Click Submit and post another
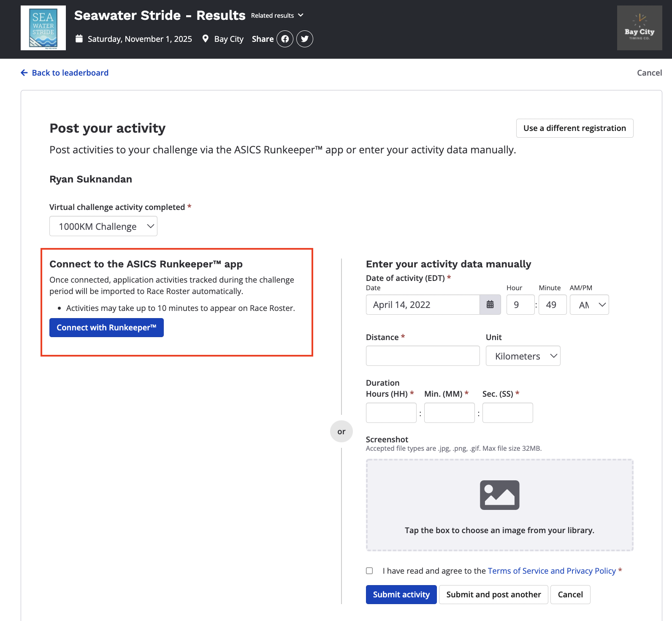Screen dimensions: 672x621 pyautogui.click(x=493, y=594)
